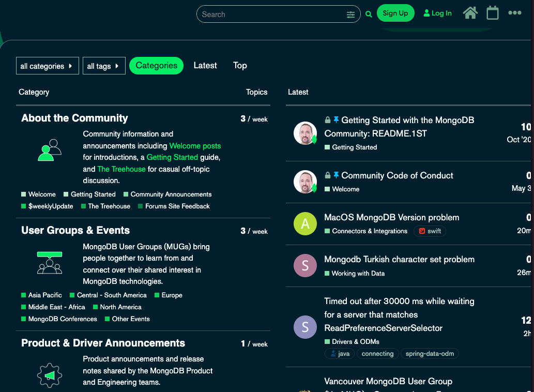Screen dimensions: 534x392
Task: Click the About the Community people icon
Action: tap(50, 150)
